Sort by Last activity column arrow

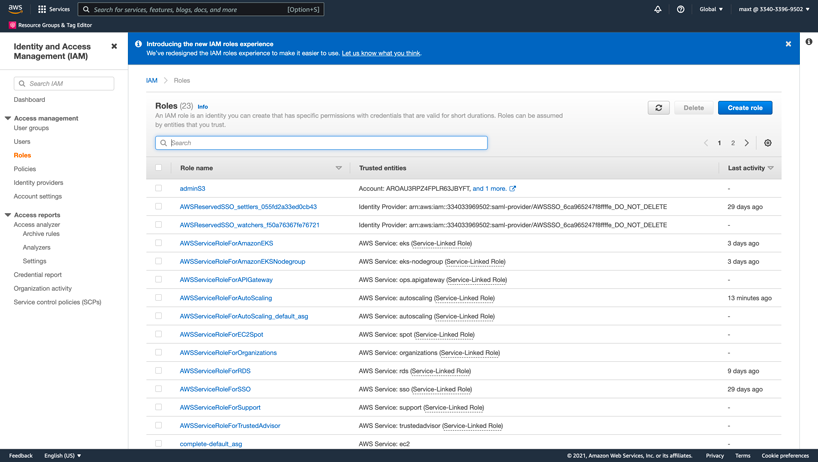pyautogui.click(x=771, y=168)
